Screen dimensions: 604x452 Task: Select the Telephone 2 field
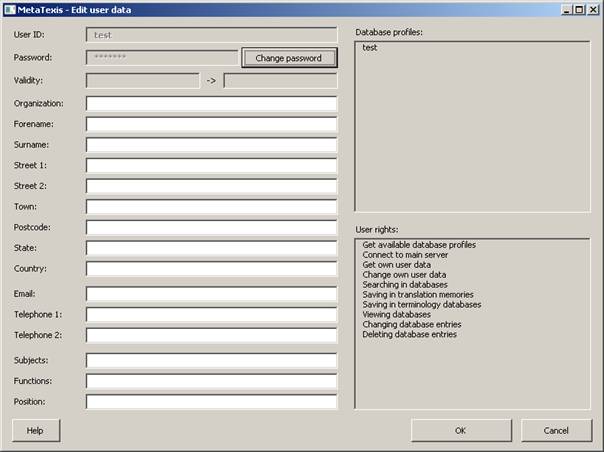tap(211, 335)
